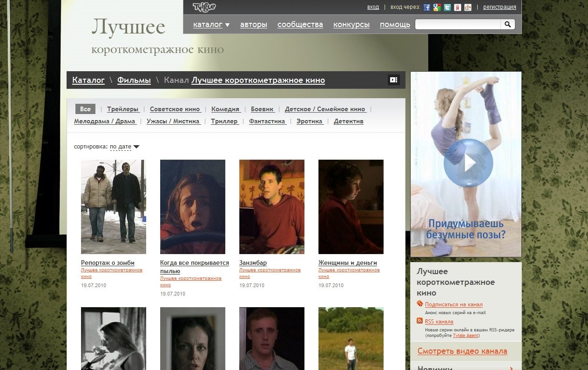Open the Занзибар video thumbnail
This screenshot has width=588, height=370.
[x=272, y=207]
